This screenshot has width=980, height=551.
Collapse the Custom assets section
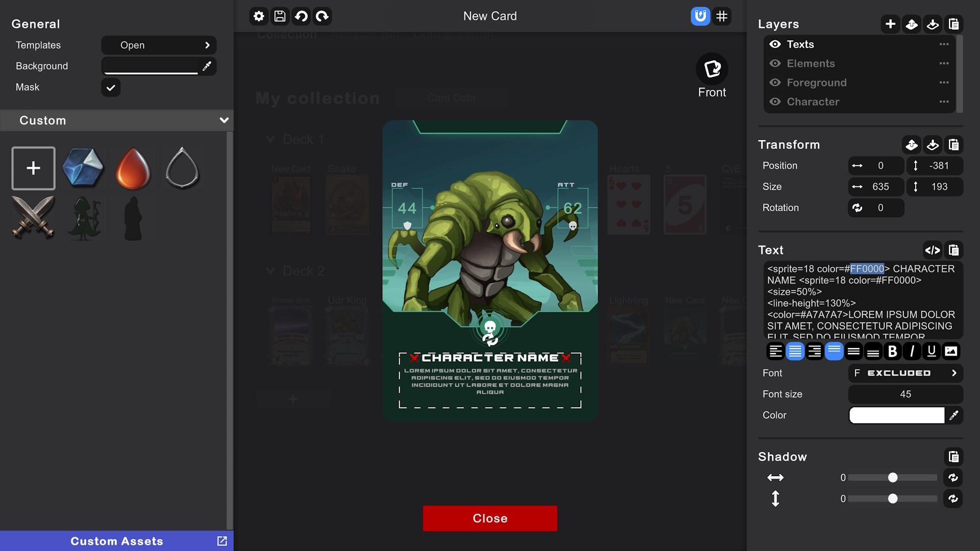(x=224, y=120)
